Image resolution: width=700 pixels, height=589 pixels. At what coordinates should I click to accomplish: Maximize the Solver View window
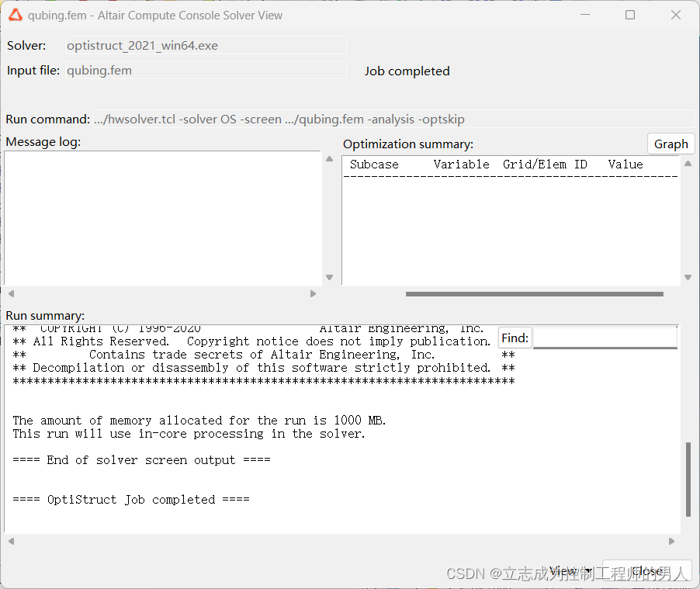[x=630, y=15]
